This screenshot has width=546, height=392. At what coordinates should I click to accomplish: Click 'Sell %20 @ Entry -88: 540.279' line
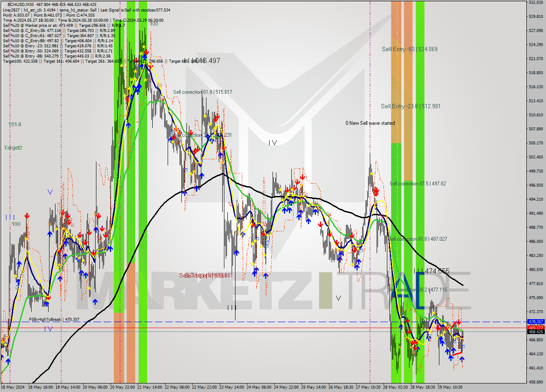tap(57, 56)
